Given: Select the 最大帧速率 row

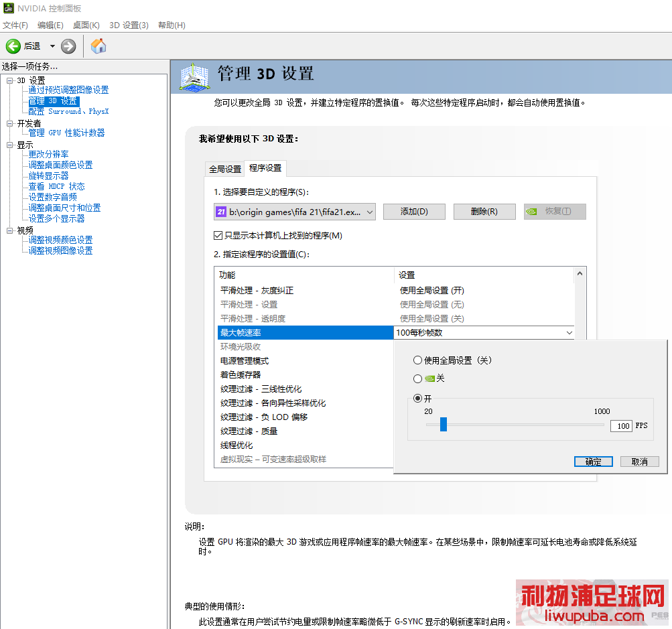Looking at the screenshot, I should [x=306, y=333].
